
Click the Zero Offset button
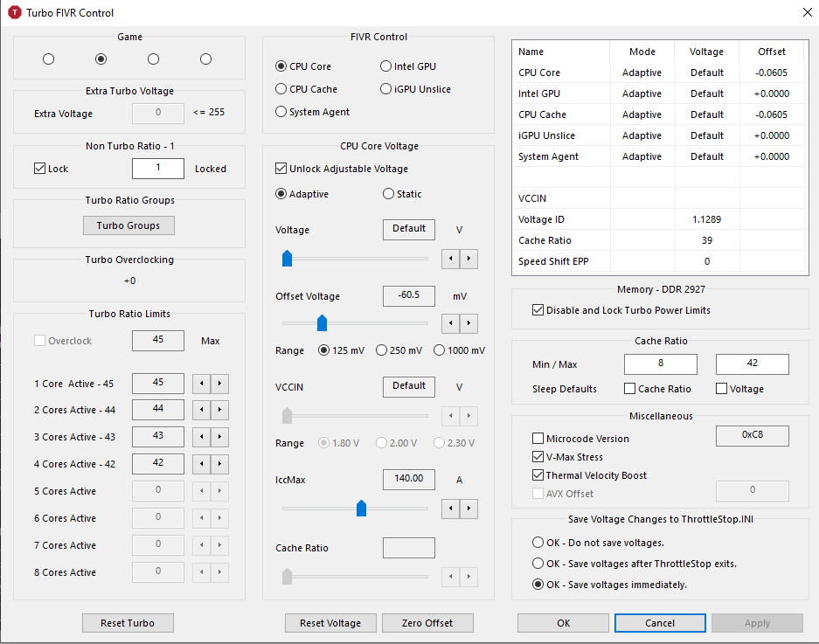[427, 623]
